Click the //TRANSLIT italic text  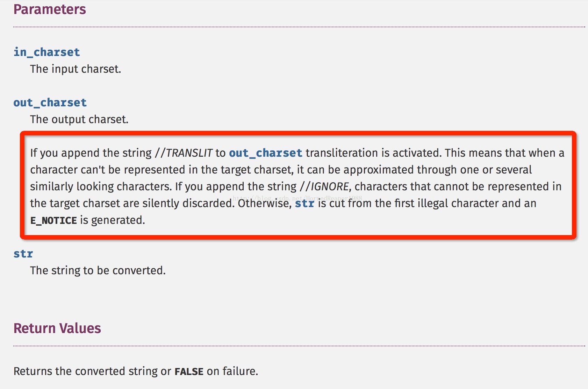pyautogui.click(x=184, y=153)
